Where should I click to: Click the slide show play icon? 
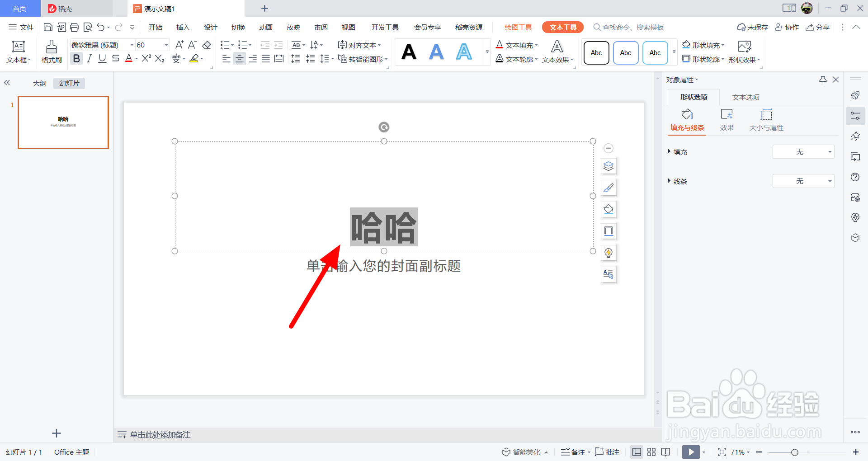(690, 452)
